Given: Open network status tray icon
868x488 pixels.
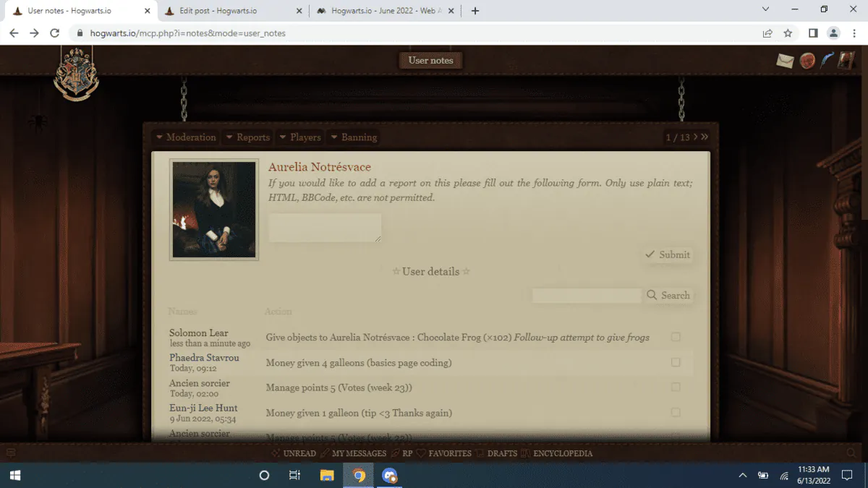Looking at the screenshot, I should tap(784, 475).
